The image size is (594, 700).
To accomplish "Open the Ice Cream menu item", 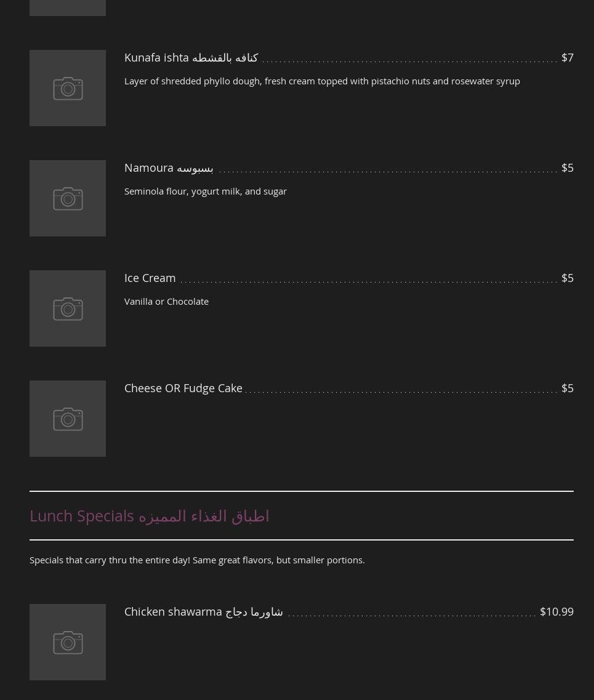I will [x=150, y=278].
